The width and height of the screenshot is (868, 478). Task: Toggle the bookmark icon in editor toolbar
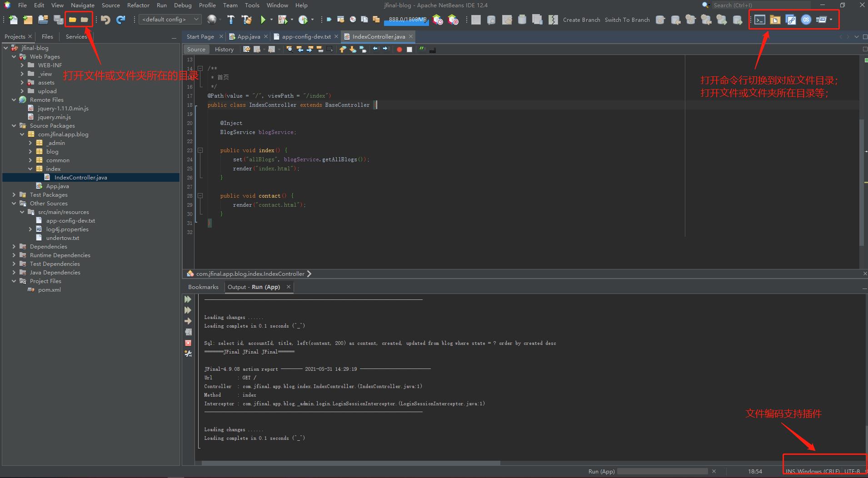click(363, 49)
